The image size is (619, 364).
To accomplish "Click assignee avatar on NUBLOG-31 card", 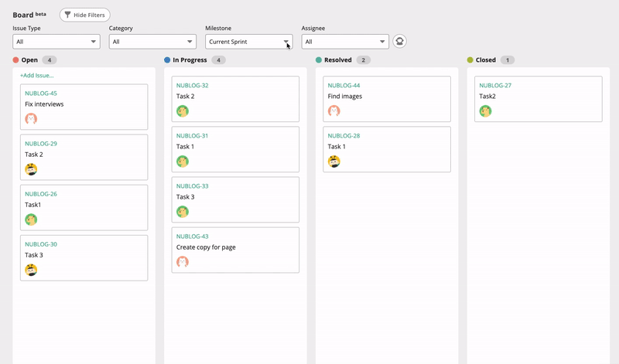I will point(183,162).
